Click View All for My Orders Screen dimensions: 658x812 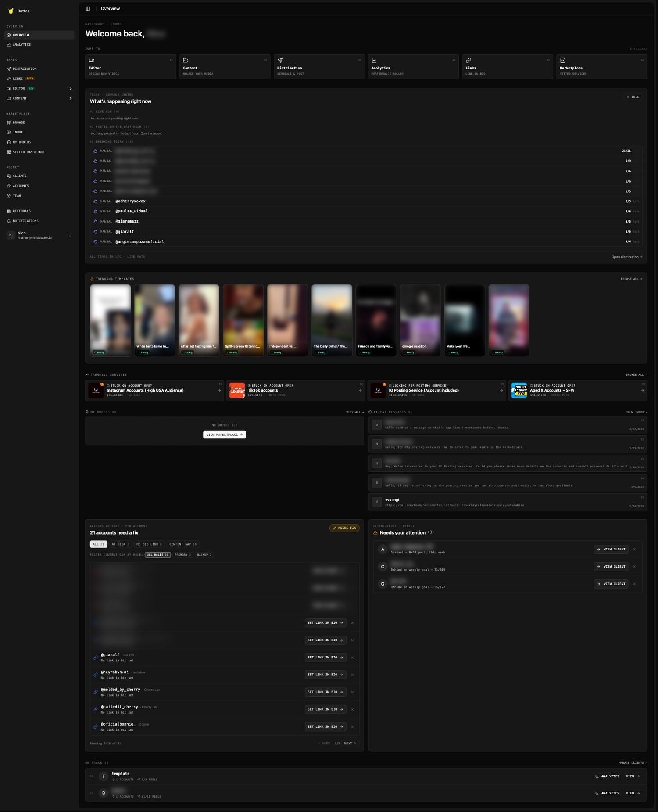(x=355, y=412)
